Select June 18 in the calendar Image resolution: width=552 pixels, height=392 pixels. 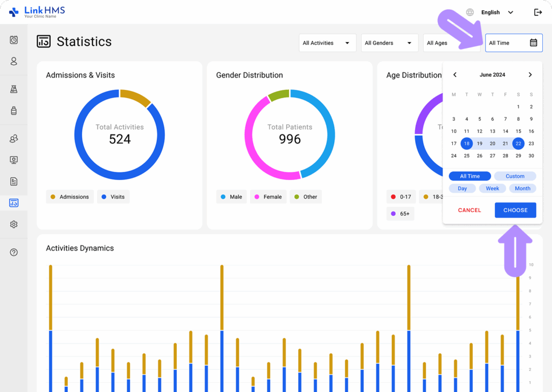point(466,143)
